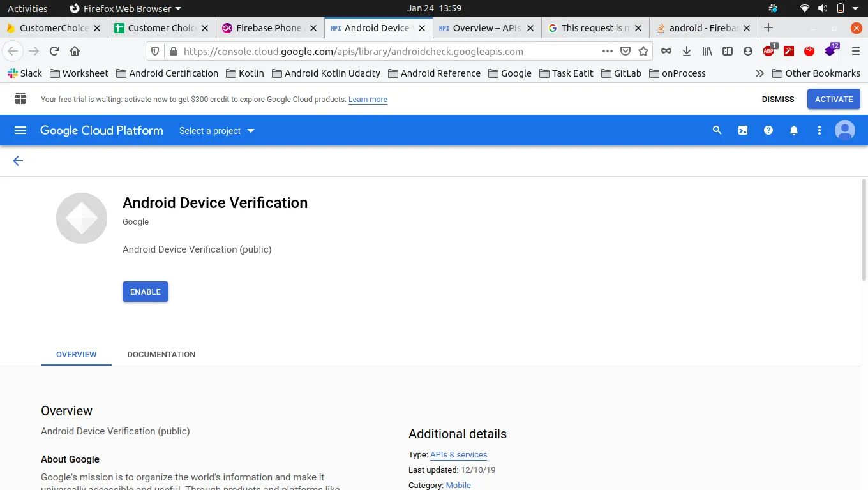Switch to Firebase Phone browser tab

click(270, 27)
